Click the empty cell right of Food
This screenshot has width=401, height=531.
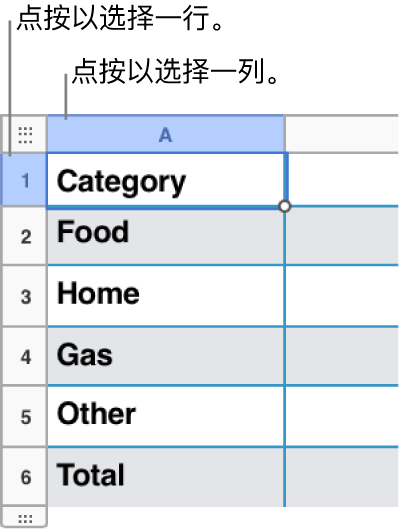coord(342,236)
